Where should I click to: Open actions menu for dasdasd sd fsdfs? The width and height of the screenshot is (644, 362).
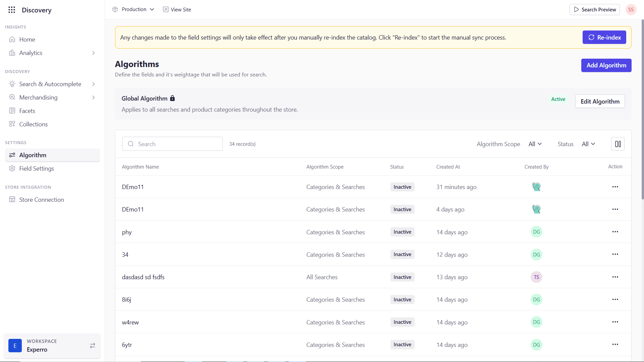point(615,277)
